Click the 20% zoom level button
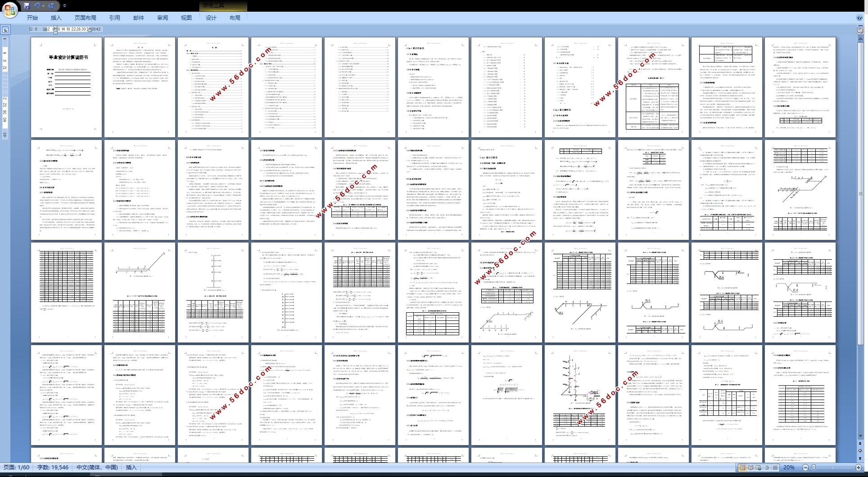The image size is (868, 477). [789, 468]
